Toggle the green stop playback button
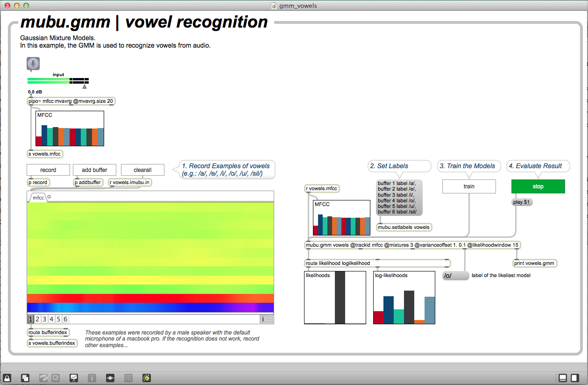This screenshot has height=385, width=588. click(538, 186)
